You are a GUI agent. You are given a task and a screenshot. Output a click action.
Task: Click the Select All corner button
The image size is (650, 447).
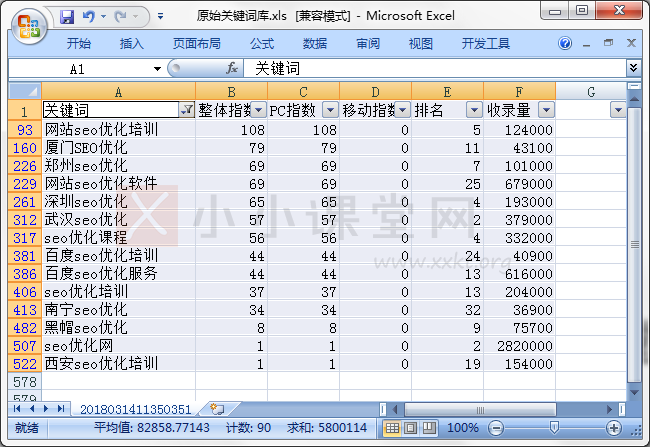pos(25,90)
